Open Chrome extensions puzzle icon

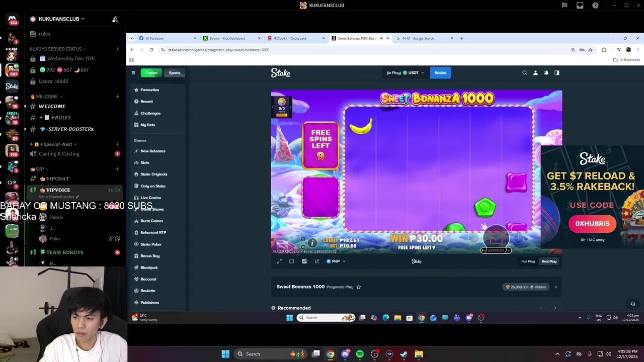604,50
